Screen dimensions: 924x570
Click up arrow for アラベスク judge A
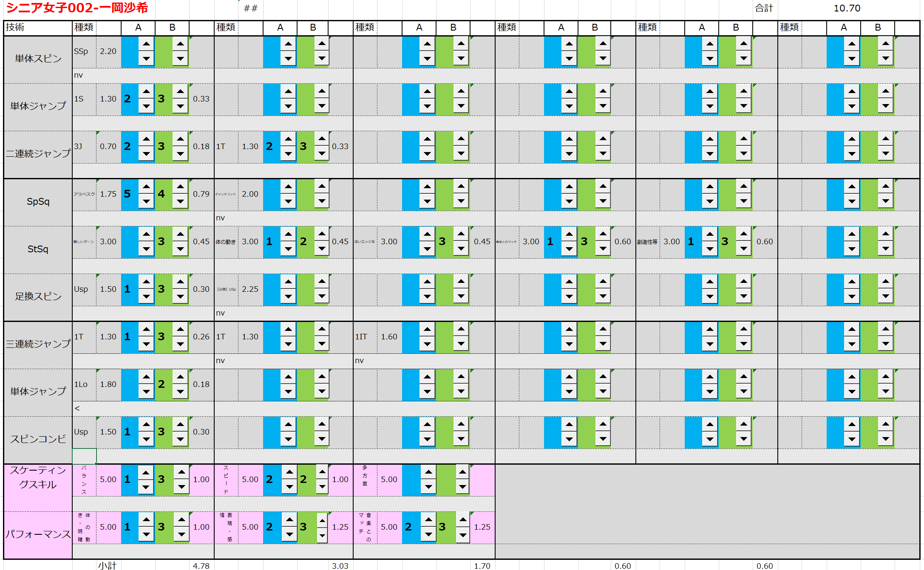[x=146, y=186]
